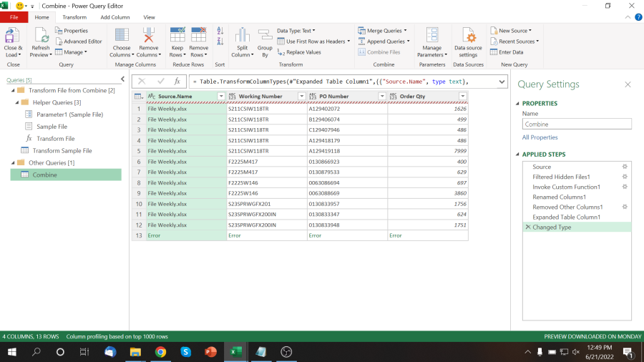Collapse the Queries pane

point(122,79)
